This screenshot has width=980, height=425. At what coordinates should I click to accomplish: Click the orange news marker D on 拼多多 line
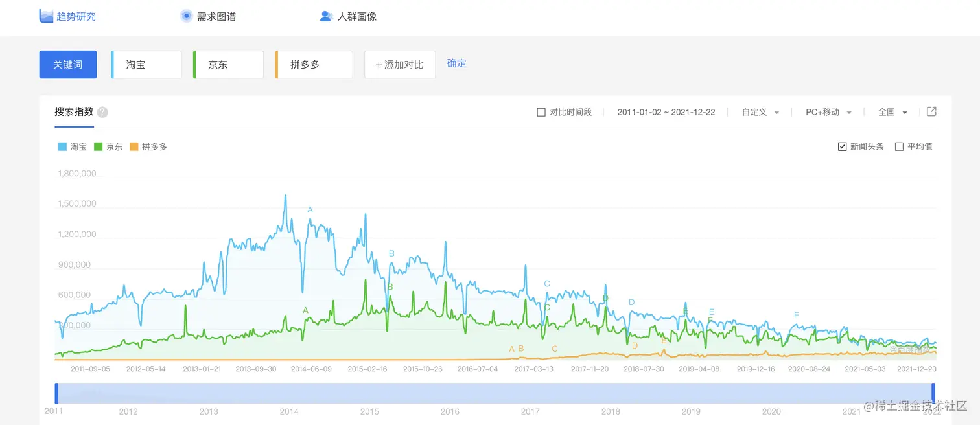[x=635, y=346]
